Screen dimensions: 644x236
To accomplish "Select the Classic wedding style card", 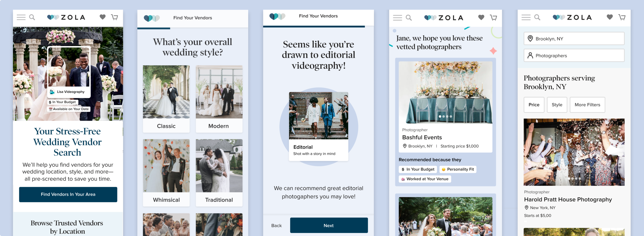I will tap(166, 99).
